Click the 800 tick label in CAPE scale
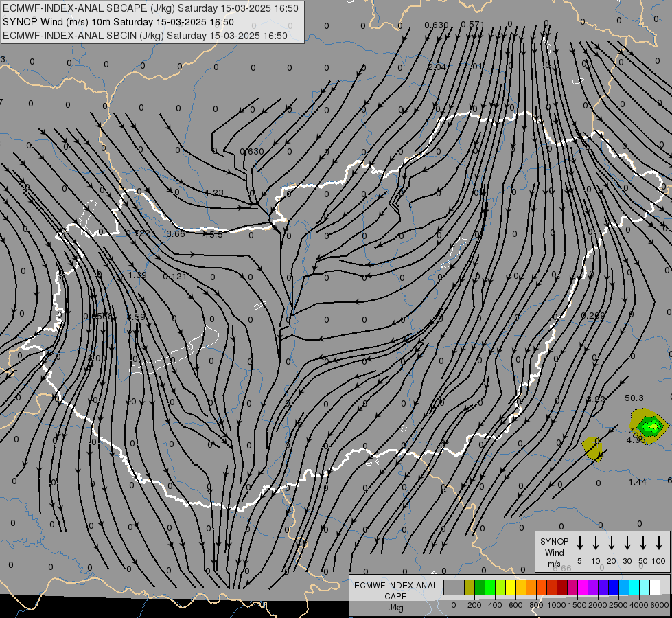Screen dimensions: 672x618 click(x=536, y=605)
